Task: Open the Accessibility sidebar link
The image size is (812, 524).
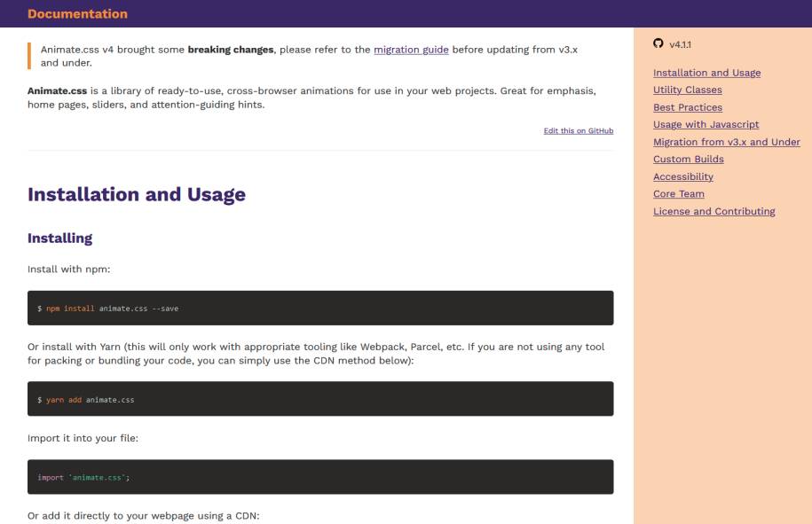Action: pos(683,177)
